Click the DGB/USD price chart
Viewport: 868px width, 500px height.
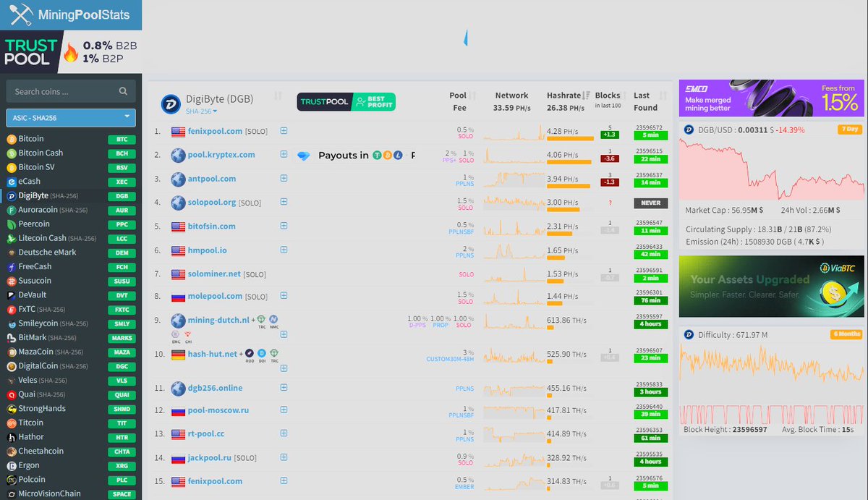(771, 169)
